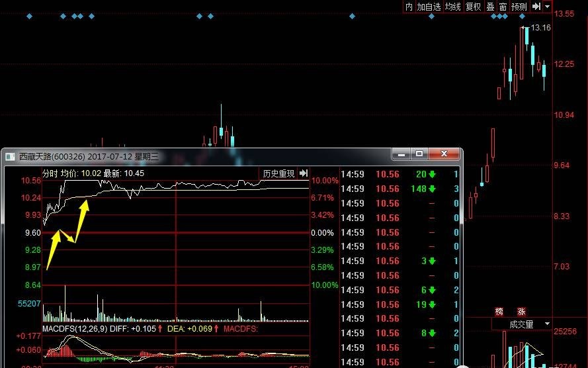Expand the dropdown arrow at top-right toolbar end
This screenshot has width=588, height=368.
point(548,7)
